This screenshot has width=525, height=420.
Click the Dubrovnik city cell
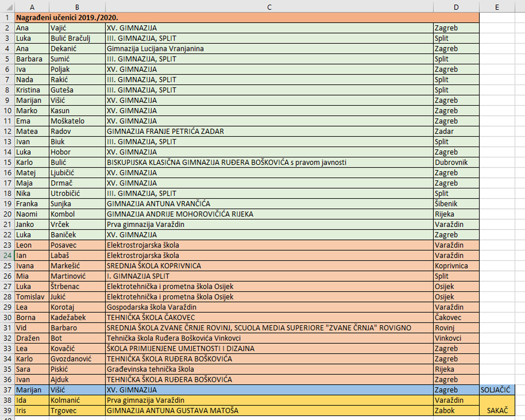coord(451,162)
